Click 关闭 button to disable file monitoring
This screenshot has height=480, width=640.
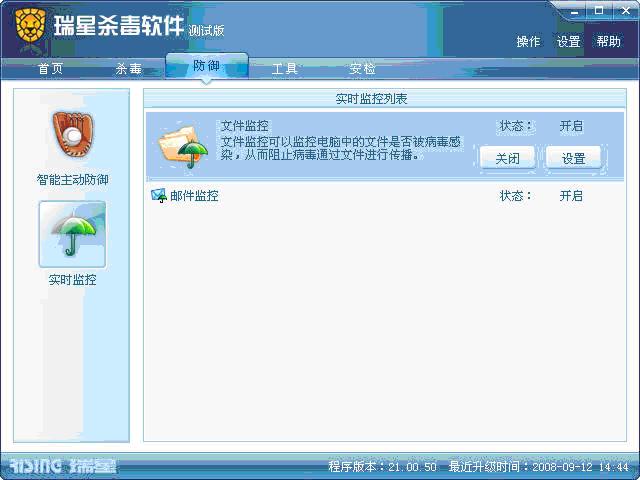[507, 158]
